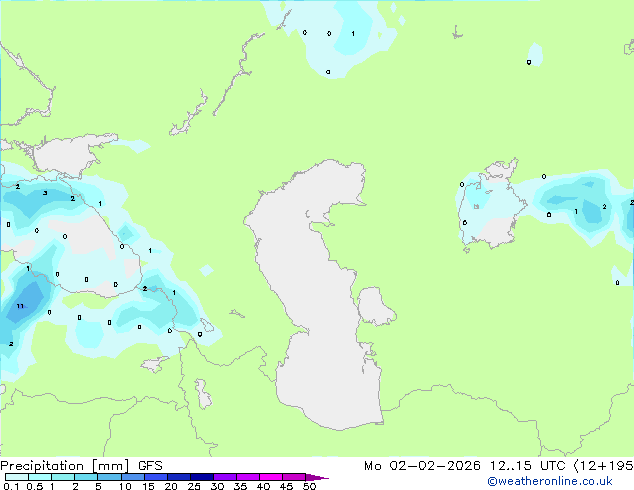The image size is (634, 490).
Task: Click the 0.1 to 0.5 mm legend swatch
Action: (x=17, y=477)
